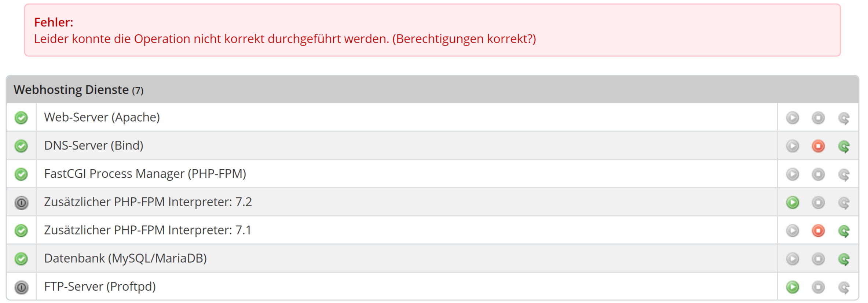Restart the DNS-Server (Bind) service
The width and height of the screenshot is (868, 303).
coord(844,147)
